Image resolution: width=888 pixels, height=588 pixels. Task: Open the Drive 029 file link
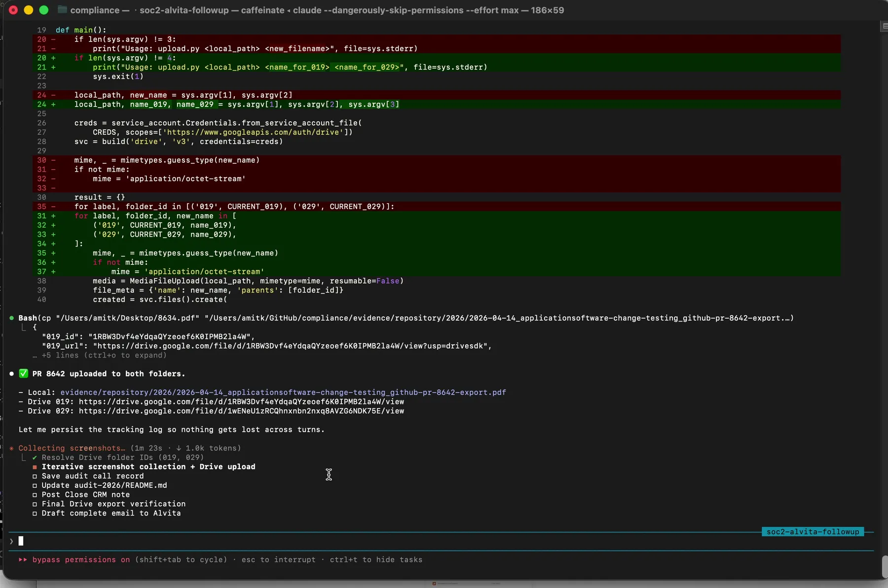[x=241, y=411]
